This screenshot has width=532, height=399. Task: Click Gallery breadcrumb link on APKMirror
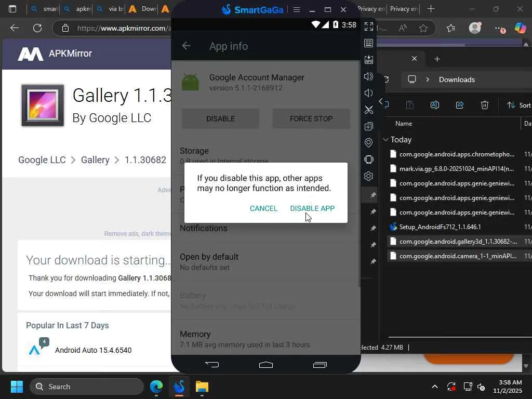coord(95,160)
